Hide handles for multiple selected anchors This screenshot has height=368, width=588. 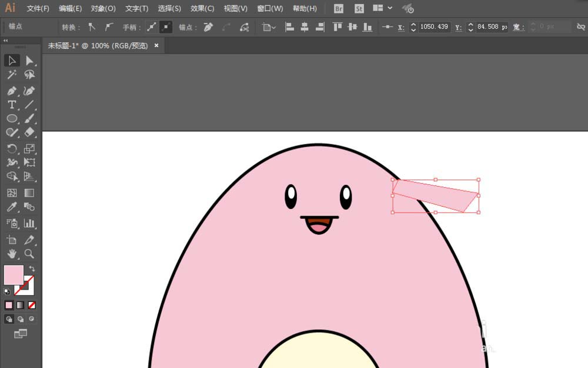[x=166, y=26]
